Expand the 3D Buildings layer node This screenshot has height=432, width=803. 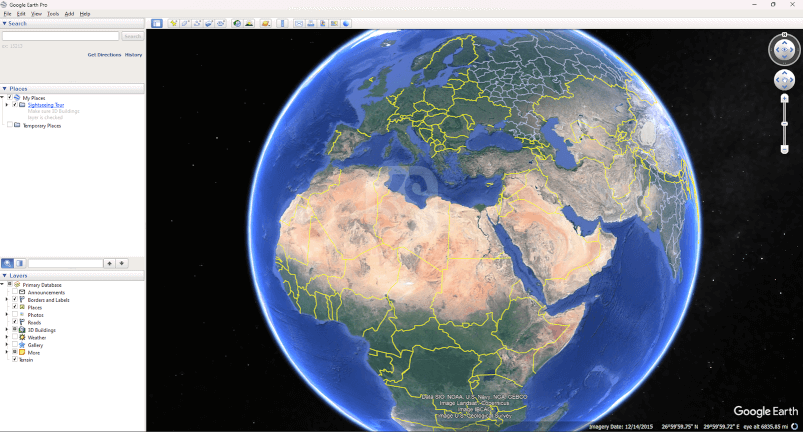pyautogui.click(x=7, y=330)
